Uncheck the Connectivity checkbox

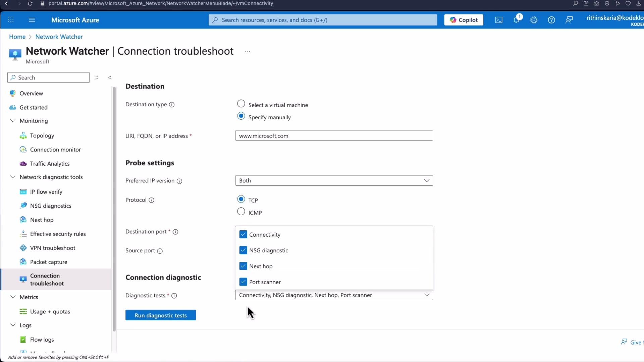(243, 234)
